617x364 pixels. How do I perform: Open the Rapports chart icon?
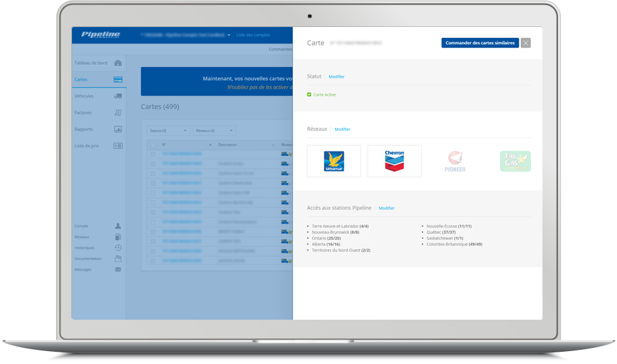coord(118,129)
